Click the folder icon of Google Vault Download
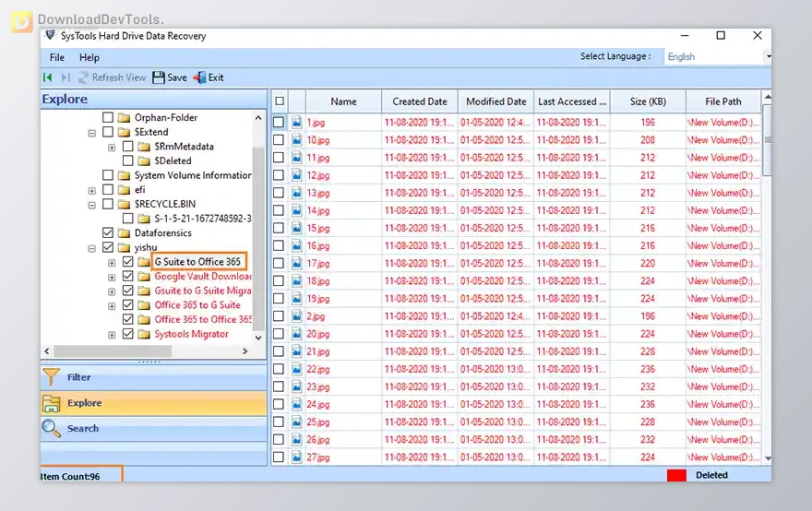 144,277
